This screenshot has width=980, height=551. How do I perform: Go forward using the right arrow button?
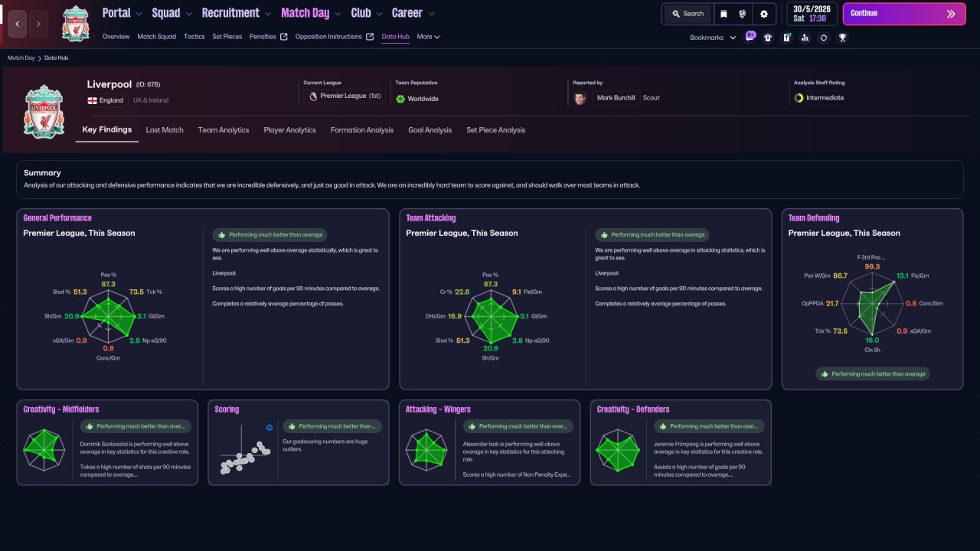[38, 24]
